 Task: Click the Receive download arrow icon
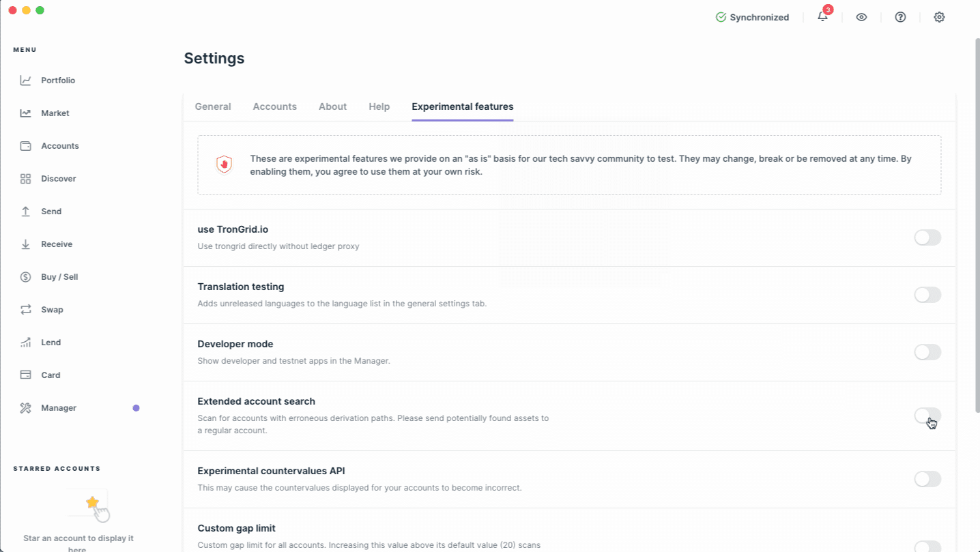(x=26, y=244)
